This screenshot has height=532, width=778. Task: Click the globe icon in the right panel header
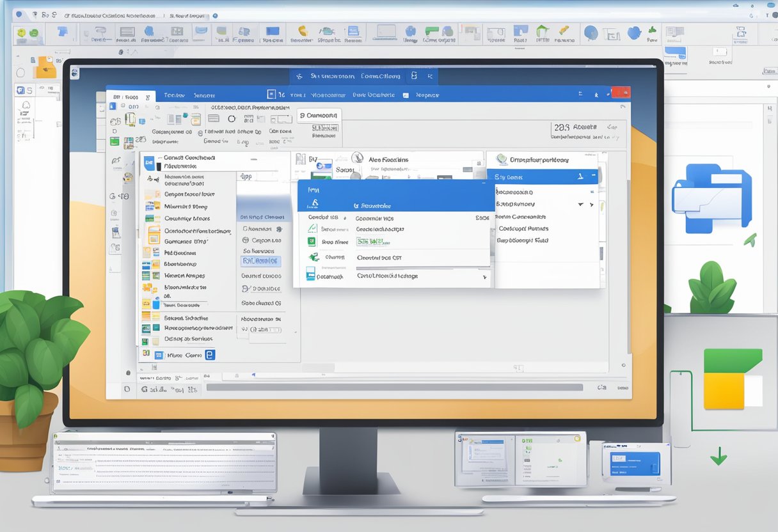tap(502, 160)
